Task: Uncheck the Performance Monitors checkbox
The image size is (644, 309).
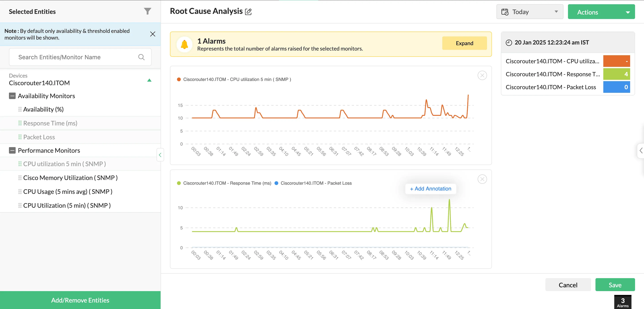Action: click(x=12, y=150)
